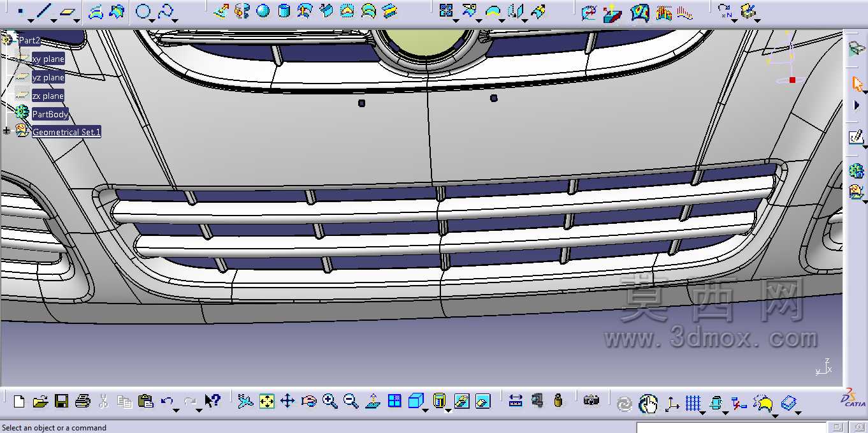Click the status bar prompt text
Screen dimensions: 868x433
pyautogui.click(x=54, y=428)
